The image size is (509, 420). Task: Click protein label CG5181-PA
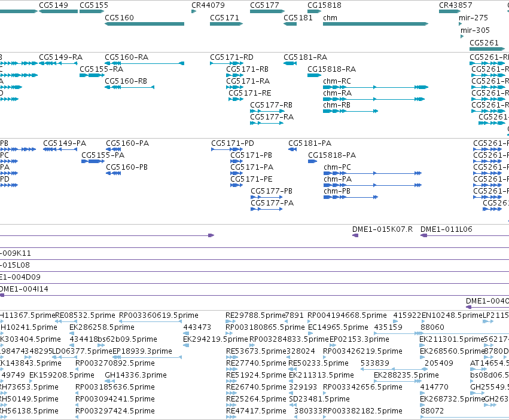[310, 143]
